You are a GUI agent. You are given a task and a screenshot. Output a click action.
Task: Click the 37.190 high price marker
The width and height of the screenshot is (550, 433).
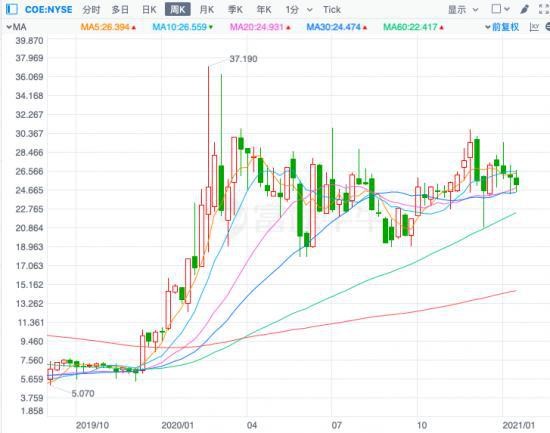click(x=243, y=59)
